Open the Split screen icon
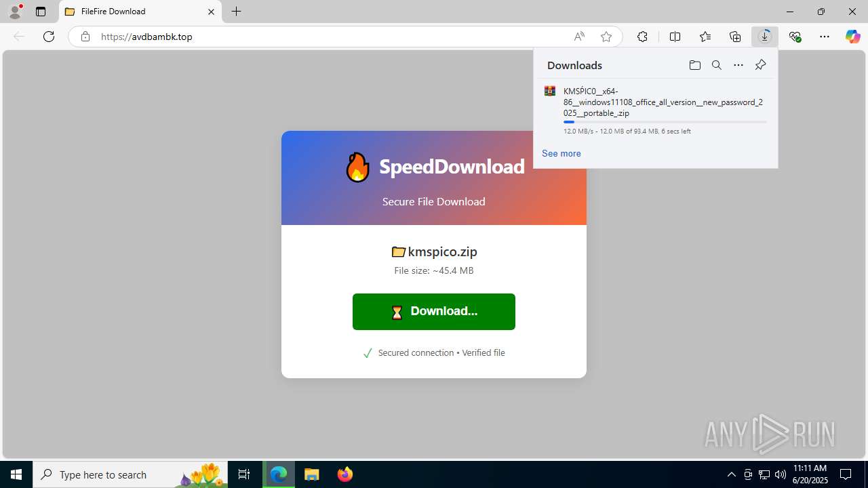The height and width of the screenshot is (488, 868). (x=675, y=37)
